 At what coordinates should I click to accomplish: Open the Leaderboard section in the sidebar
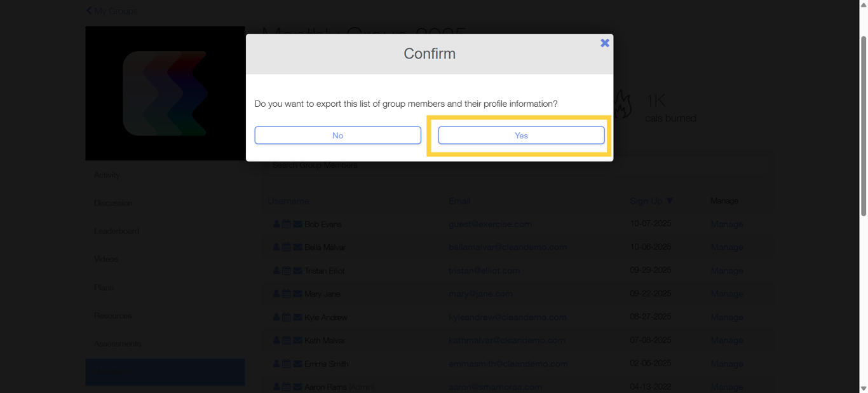pos(116,231)
